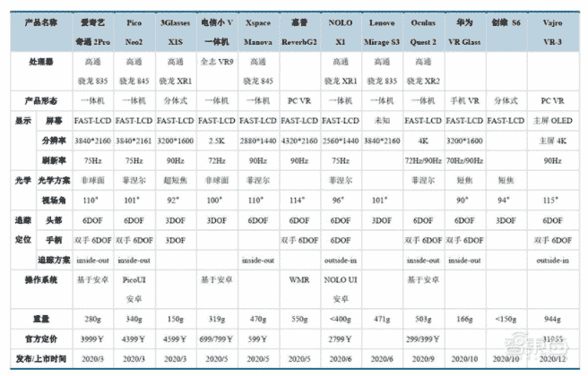Select the 114° field of view cell
Screen dimensions: 588x376
pyautogui.click(x=299, y=201)
